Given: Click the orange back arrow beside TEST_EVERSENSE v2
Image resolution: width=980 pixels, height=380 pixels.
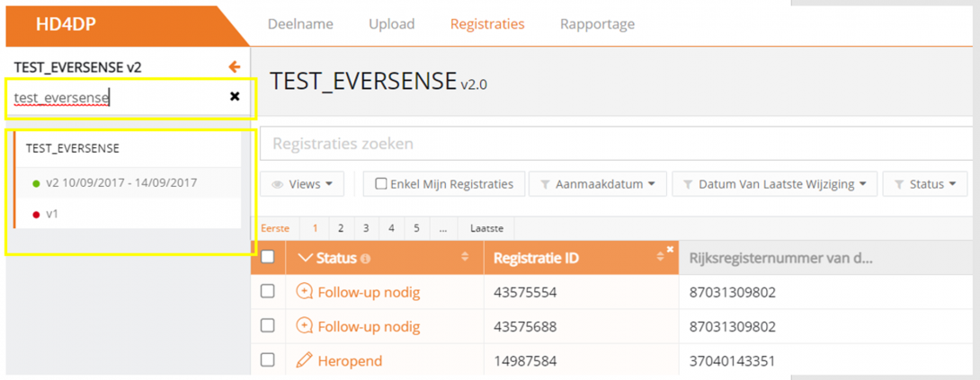Looking at the screenshot, I should click(x=235, y=67).
